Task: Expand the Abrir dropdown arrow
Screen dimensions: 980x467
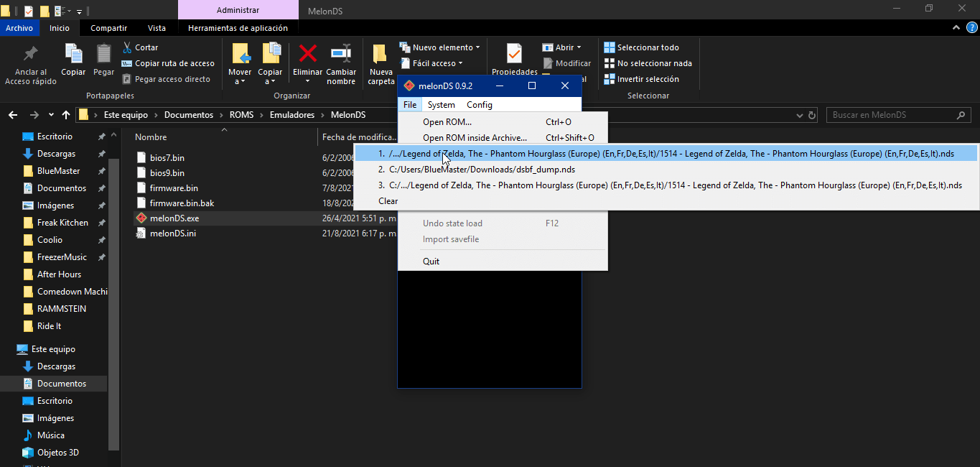Action: pos(579,47)
